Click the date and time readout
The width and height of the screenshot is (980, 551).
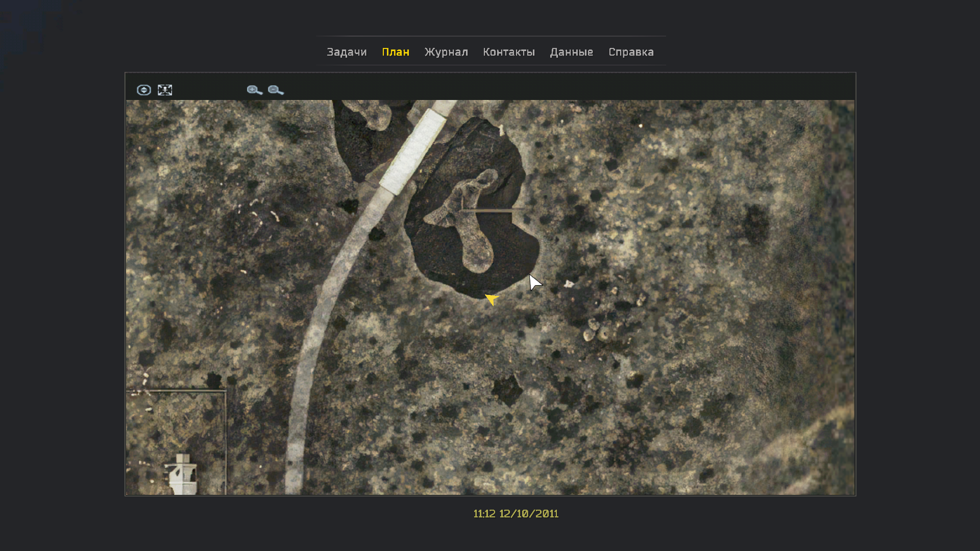pos(516,514)
